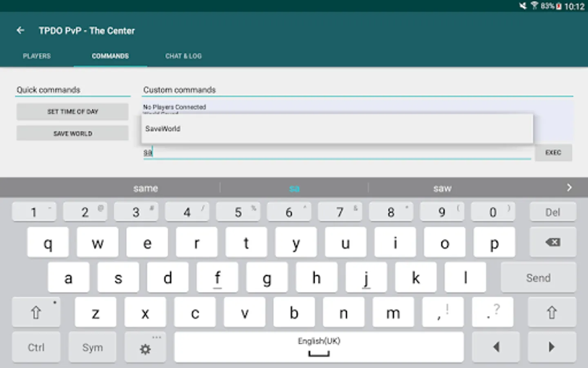Choose the suggestion word 'same'
This screenshot has width=588, height=368.
[x=145, y=188]
